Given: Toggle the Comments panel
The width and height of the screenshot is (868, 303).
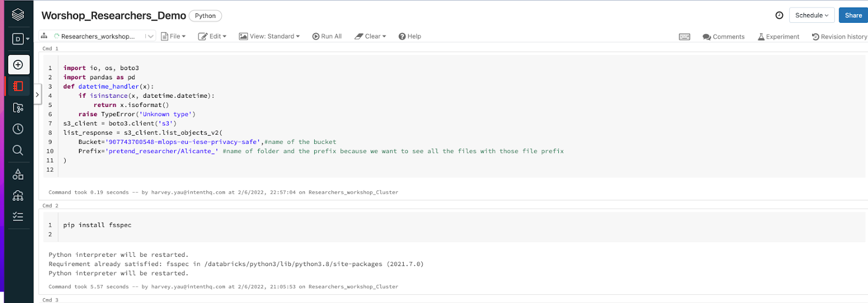Looking at the screenshot, I should click(723, 37).
